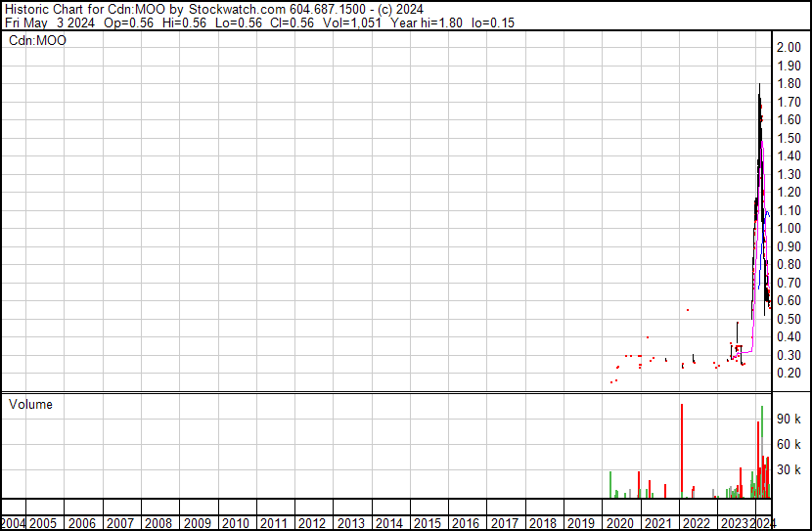The width and height of the screenshot is (812, 531).
Task: Select the 2019 year label on the timeline
Action: pyautogui.click(x=581, y=524)
